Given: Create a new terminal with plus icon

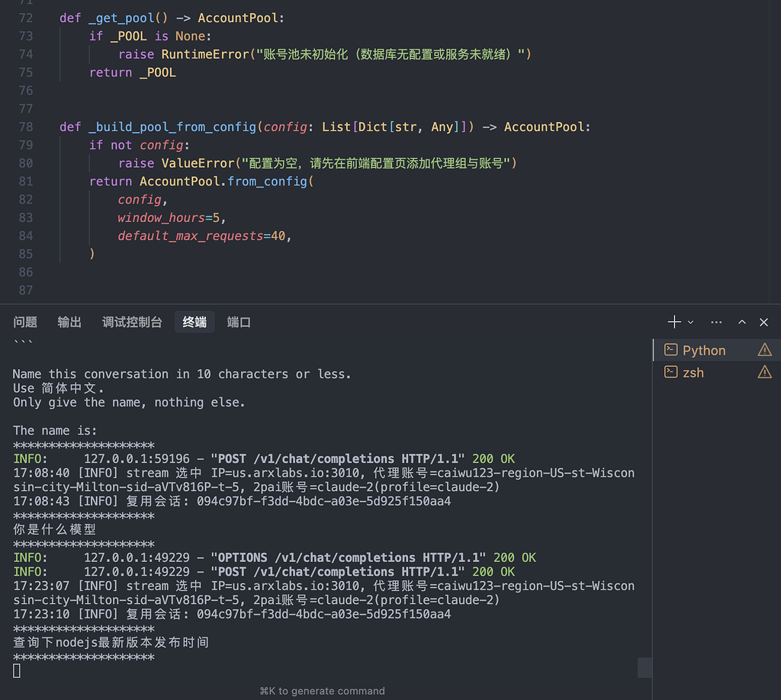Looking at the screenshot, I should (674, 322).
